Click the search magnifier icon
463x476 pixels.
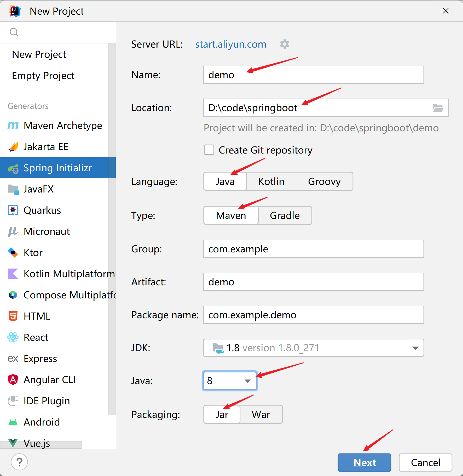(x=14, y=32)
